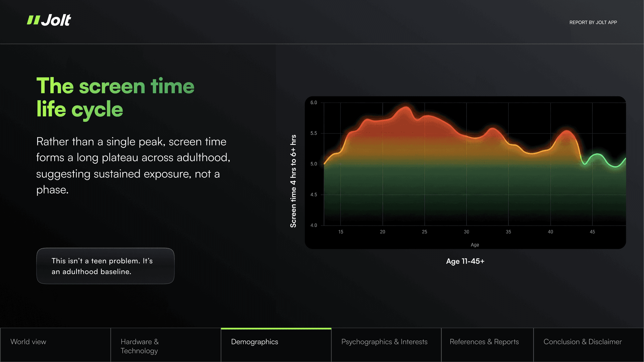This screenshot has height=362, width=644.
Task: Click the 30 age axis tick label
Action: pyautogui.click(x=466, y=232)
